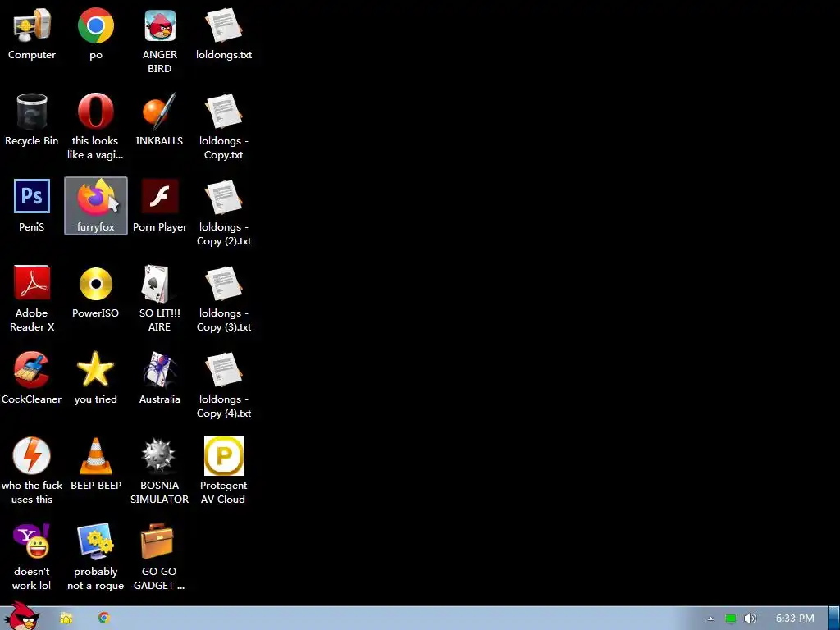This screenshot has width=840, height=630.
Task: Click the green tray status icon
Action: pos(731,619)
